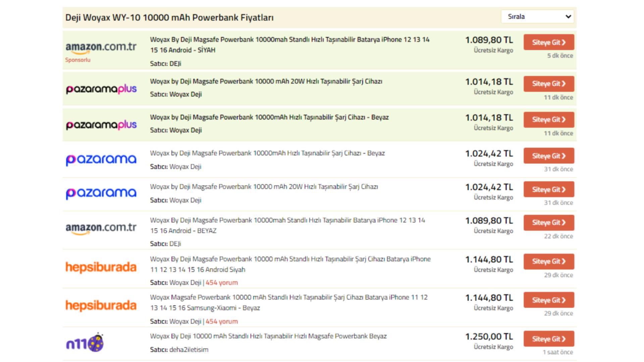
Task: Open hepsiburada Android Siyah product title
Action: point(290,264)
